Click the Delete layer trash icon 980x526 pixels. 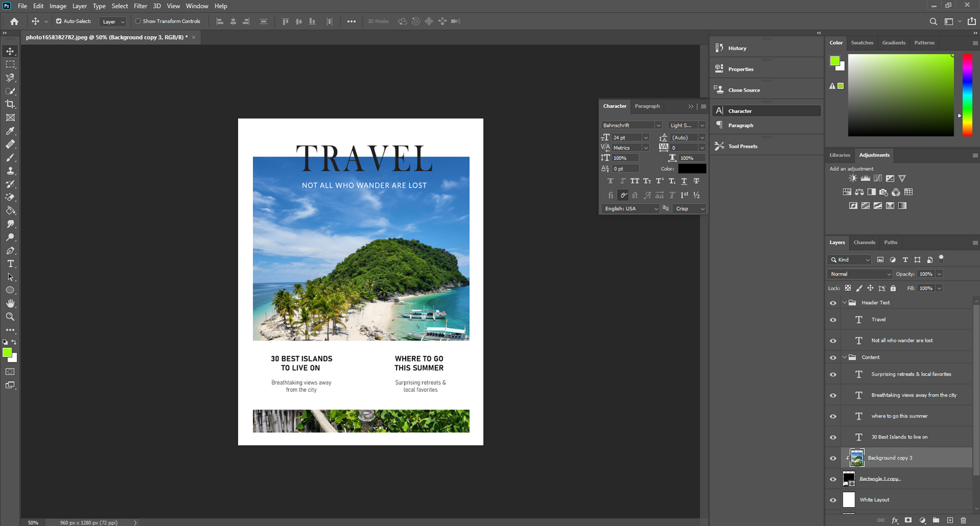[x=963, y=520]
